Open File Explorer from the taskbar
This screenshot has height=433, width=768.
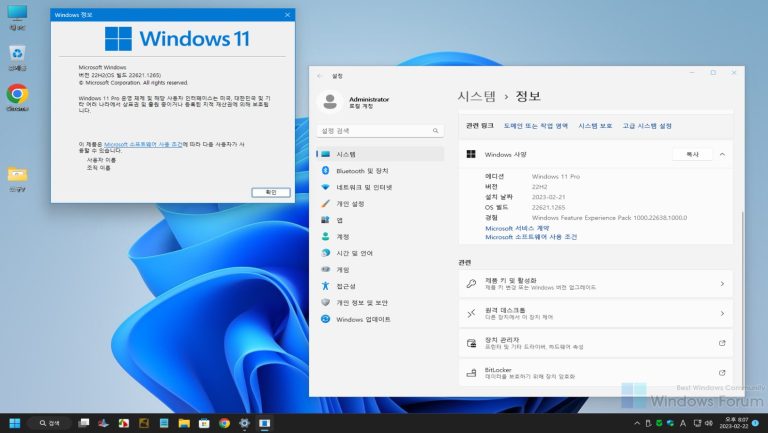184,423
